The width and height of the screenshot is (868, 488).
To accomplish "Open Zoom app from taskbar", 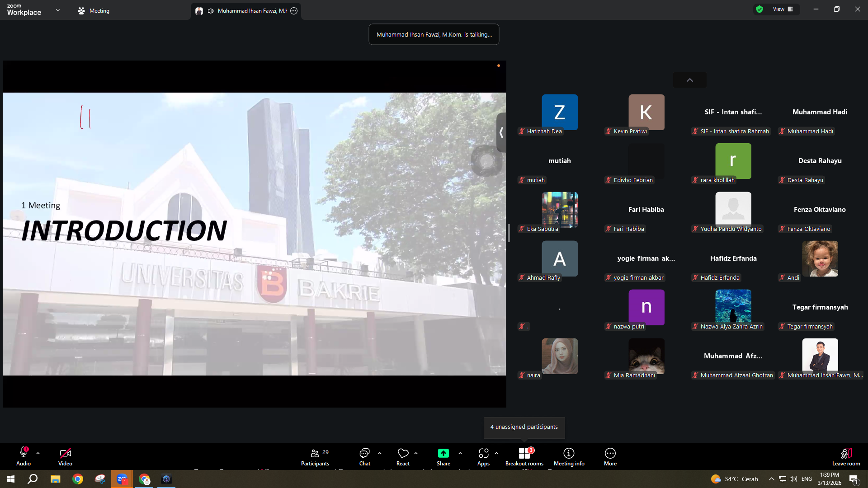I will point(122,479).
